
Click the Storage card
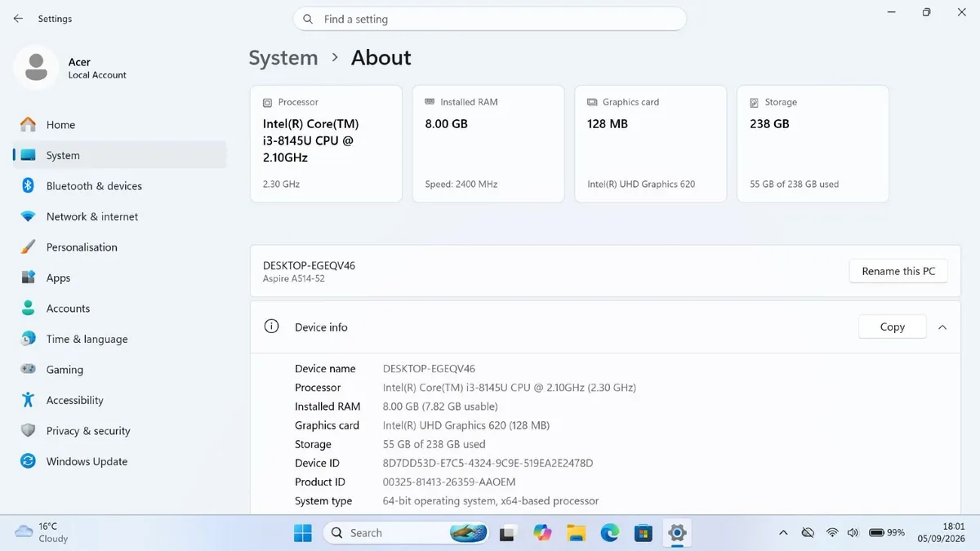(813, 144)
